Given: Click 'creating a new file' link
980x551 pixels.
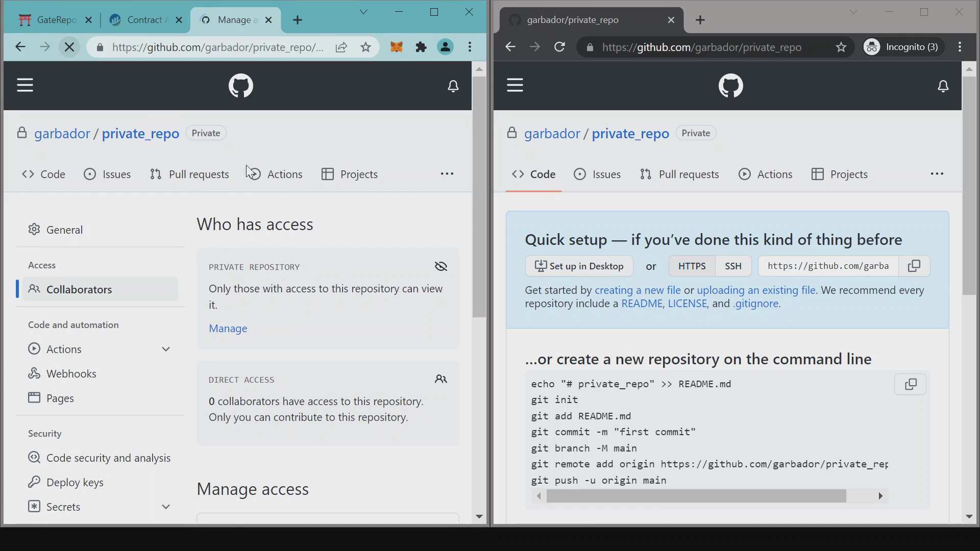Looking at the screenshot, I should (x=638, y=290).
